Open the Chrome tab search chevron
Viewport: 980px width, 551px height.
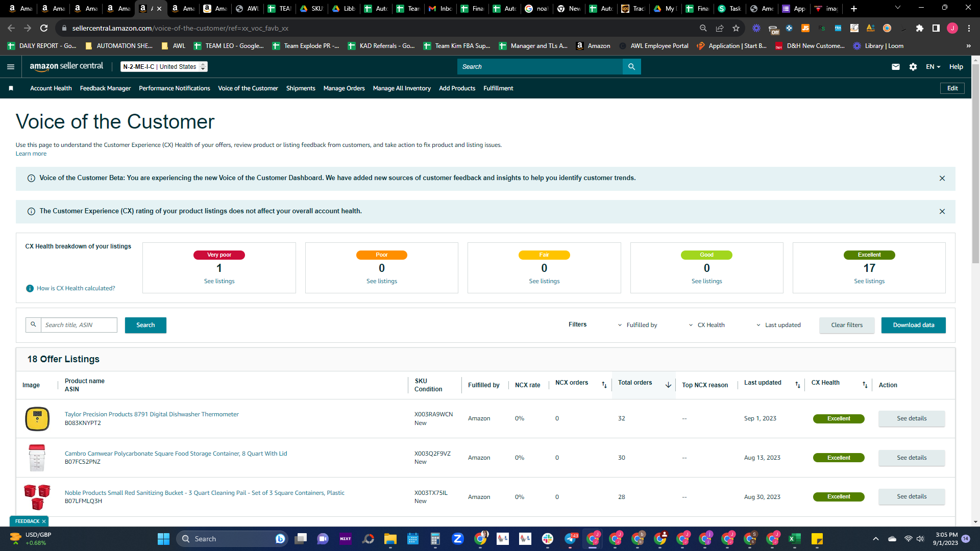(898, 8)
